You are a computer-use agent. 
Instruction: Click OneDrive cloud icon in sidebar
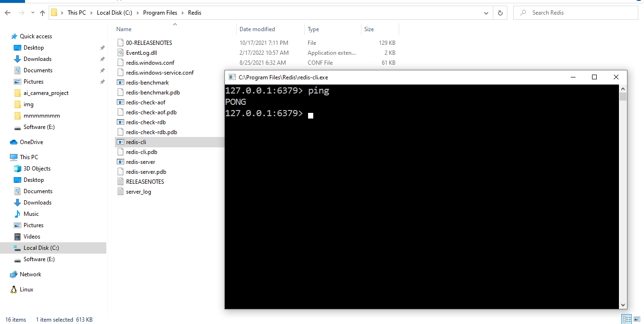point(14,142)
